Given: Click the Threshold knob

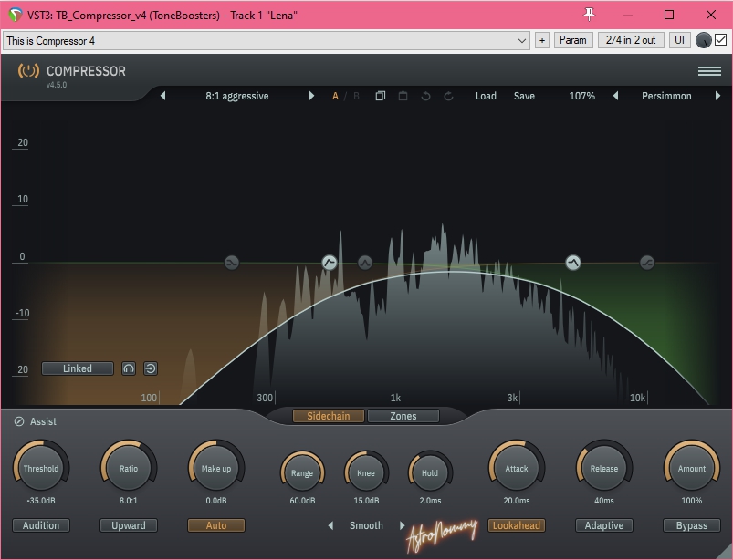Looking at the screenshot, I should click(41, 468).
